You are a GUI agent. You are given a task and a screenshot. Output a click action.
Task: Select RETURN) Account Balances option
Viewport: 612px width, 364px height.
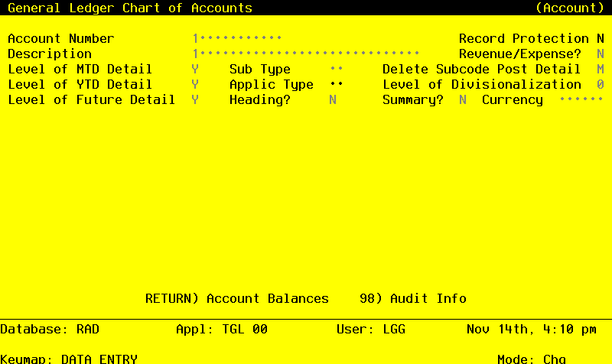click(x=237, y=298)
